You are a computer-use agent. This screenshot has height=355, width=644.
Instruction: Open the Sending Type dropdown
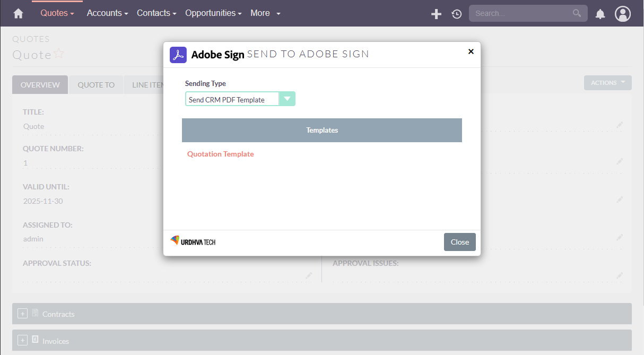click(287, 99)
